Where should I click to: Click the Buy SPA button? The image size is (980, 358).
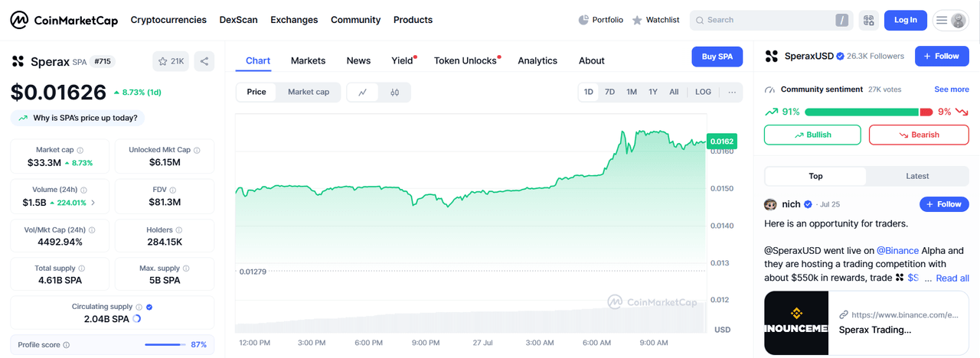pos(717,57)
